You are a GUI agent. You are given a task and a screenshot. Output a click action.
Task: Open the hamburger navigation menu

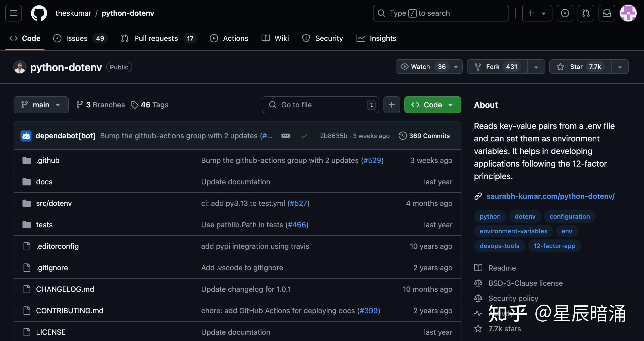14,13
